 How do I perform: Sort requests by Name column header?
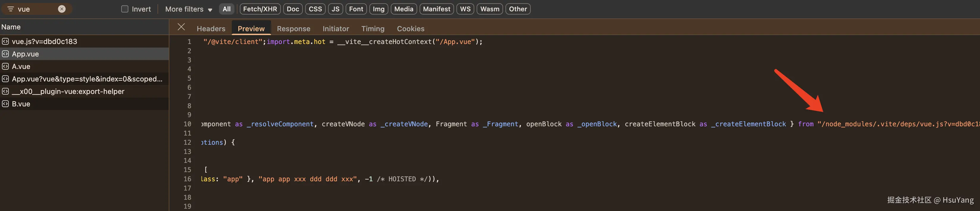84,27
